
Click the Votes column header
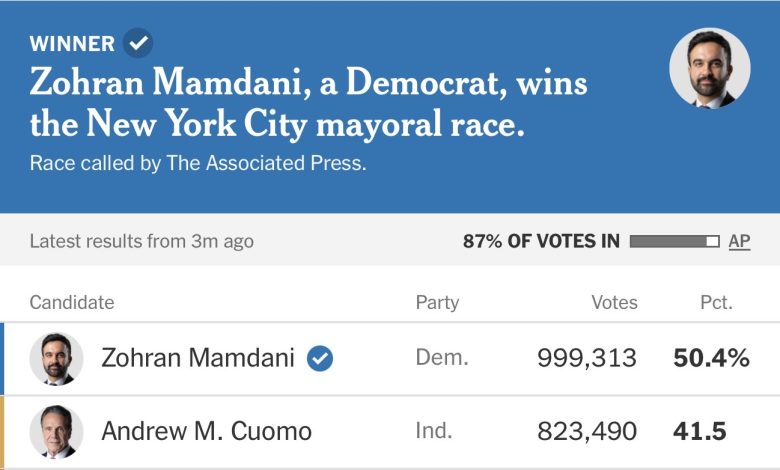(614, 302)
